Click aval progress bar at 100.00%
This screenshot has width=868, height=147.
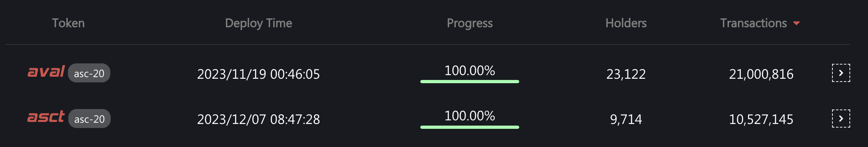[x=470, y=82]
